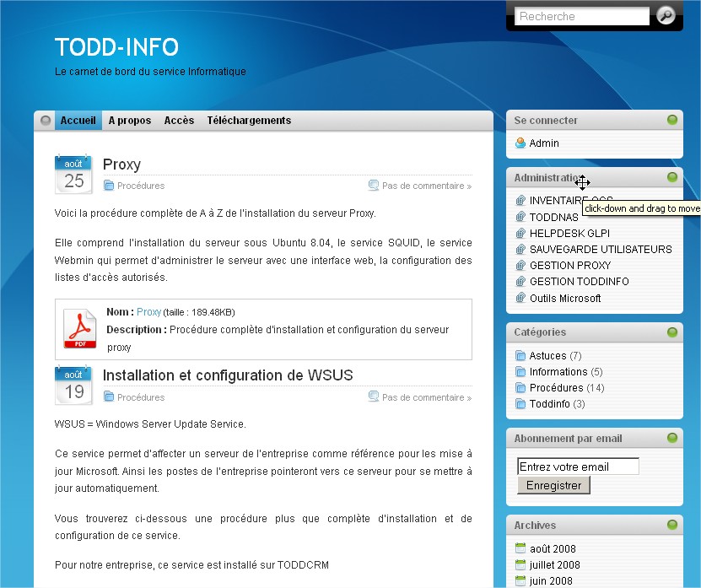Open juillet 2008 archive
This screenshot has height=588, width=701.
pos(555,564)
